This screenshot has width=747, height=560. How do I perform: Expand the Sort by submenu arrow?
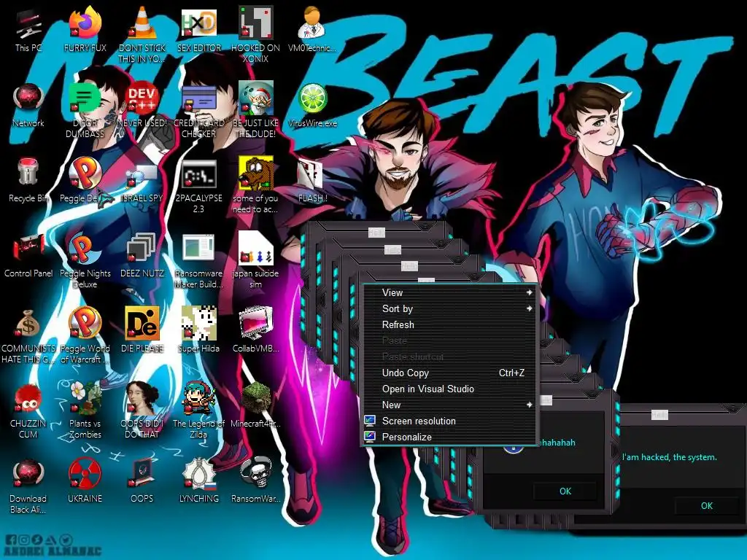coord(530,308)
